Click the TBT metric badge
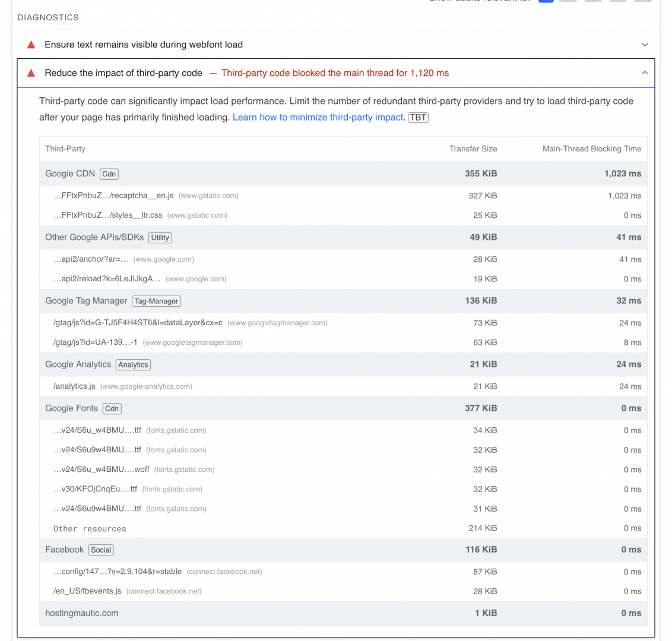The image size is (672, 641). point(418,118)
